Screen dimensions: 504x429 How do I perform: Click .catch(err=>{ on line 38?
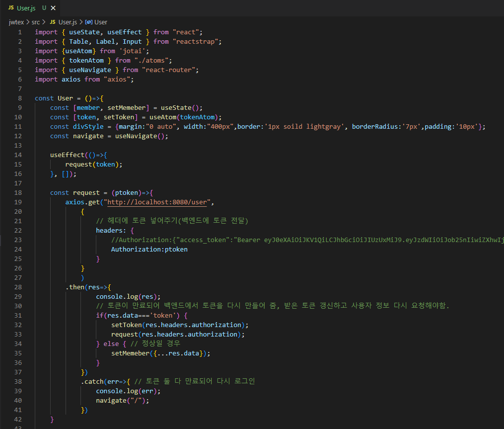[x=105, y=382]
